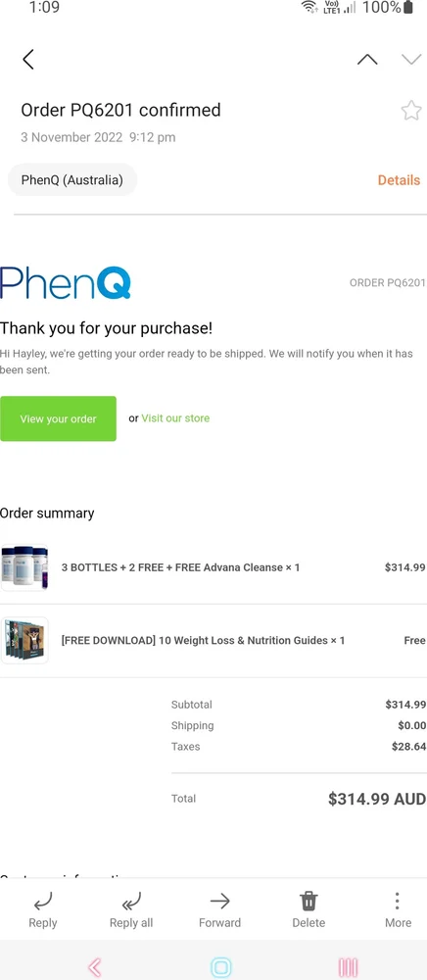
Task: Tap the bottles product thumbnail
Action: click(24, 567)
